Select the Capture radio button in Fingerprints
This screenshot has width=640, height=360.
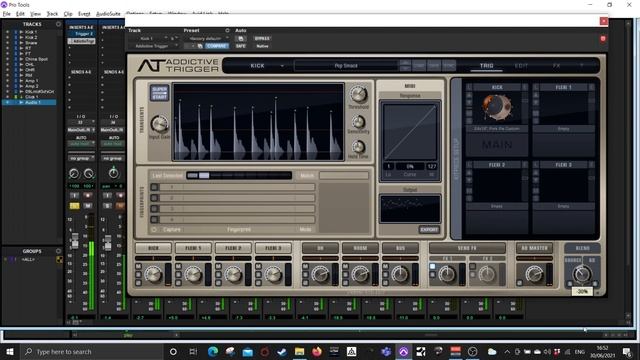pos(154,230)
